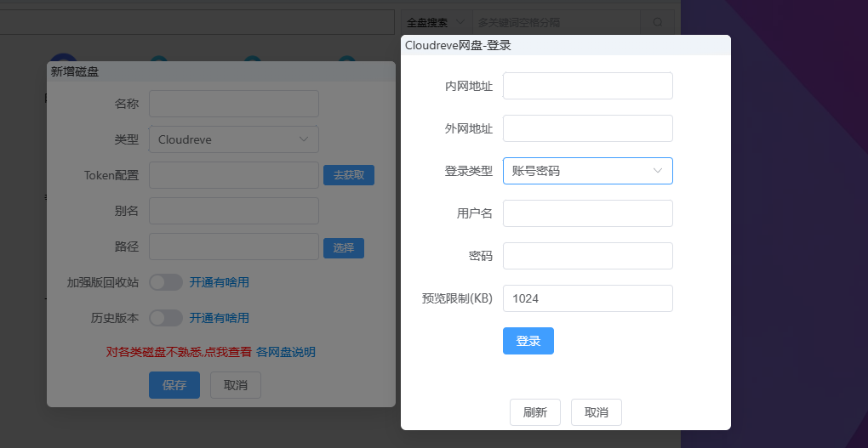The height and width of the screenshot is (448, 868).
Task: Focus the 多关键词空格分隔 search field
Action: click(x=557, y=22)
